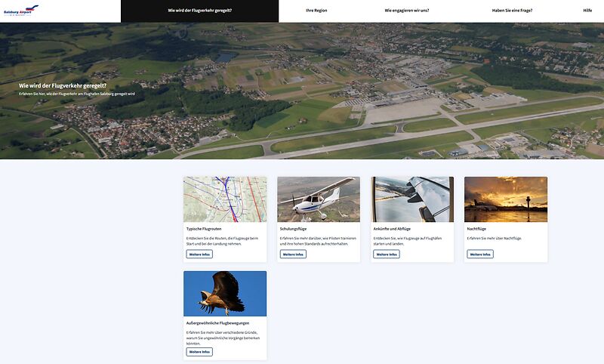The width and height of the screenshot is (604, 364).
Task: Open the 'Wie engagieren wir uns?' menu
Action: tap(406, 11)
